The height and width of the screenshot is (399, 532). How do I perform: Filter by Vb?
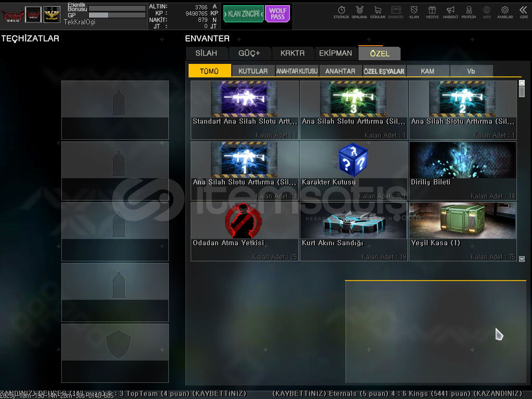[471, 71]
